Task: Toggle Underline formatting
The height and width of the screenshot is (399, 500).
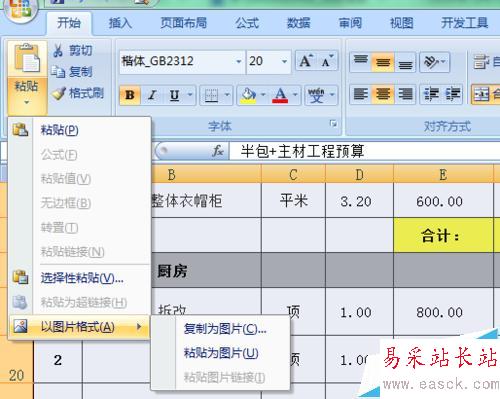Action: [x=174, y=95]
